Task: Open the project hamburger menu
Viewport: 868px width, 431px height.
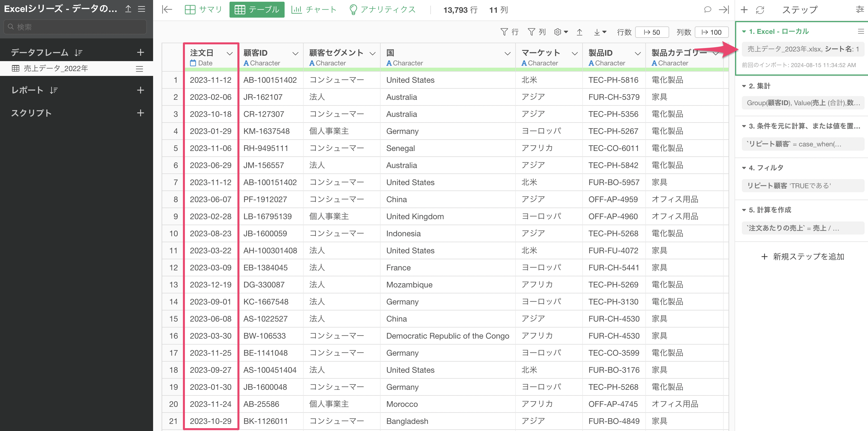Action: click(x=141, y=9)
